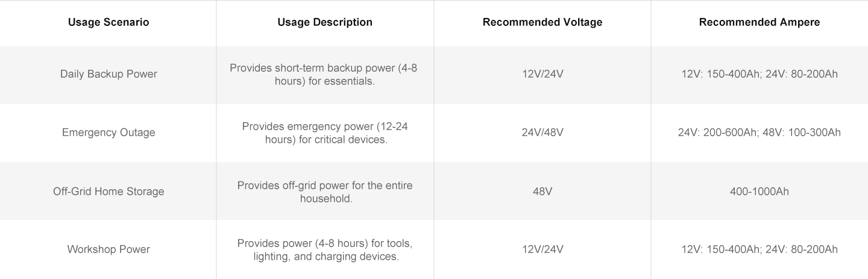Click the Recommended Voltage column header

point(542,22)
